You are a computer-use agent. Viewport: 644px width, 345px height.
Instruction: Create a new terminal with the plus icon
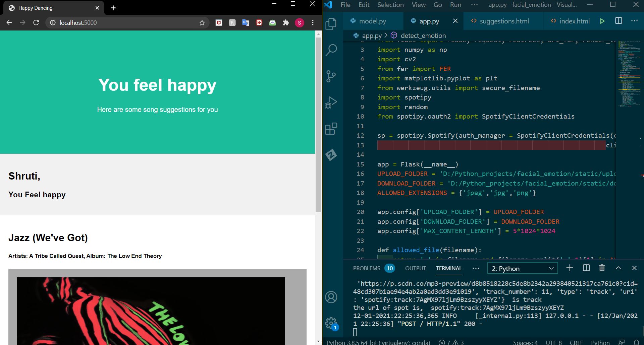(570, 268)
